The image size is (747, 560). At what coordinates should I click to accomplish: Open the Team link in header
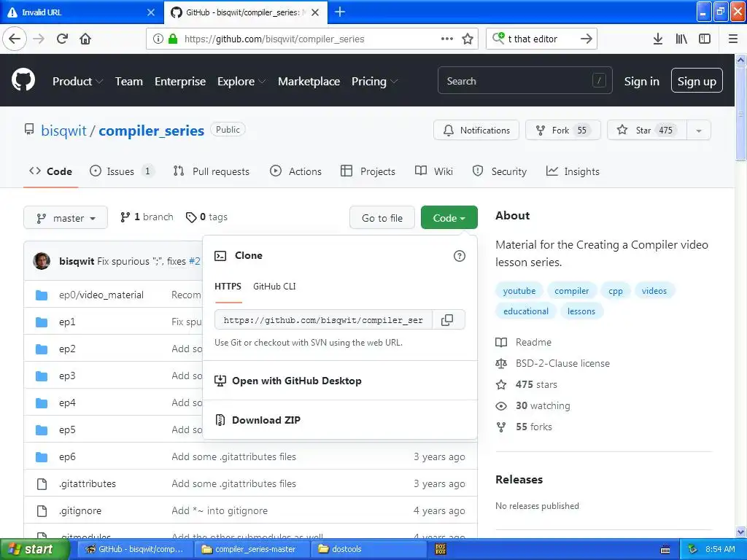click(x=128, y=82)
